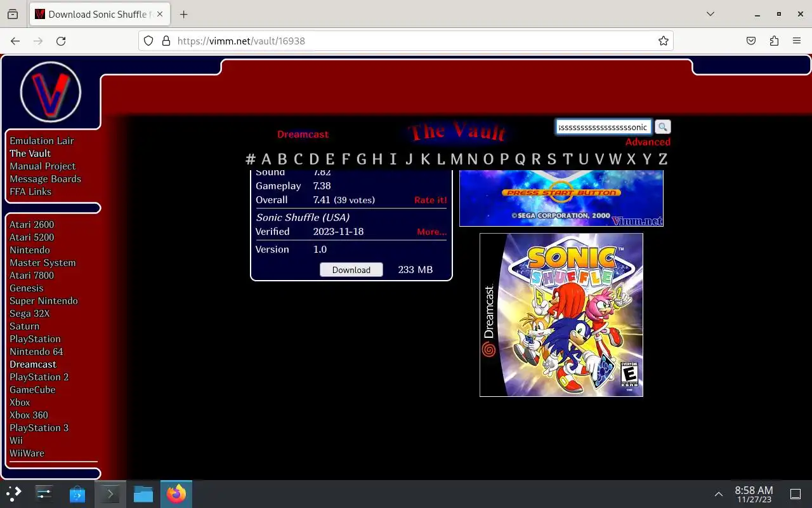The image size is (812, 508).
Task: Select Atari 5200 in the system list
Action: point(32,237)
